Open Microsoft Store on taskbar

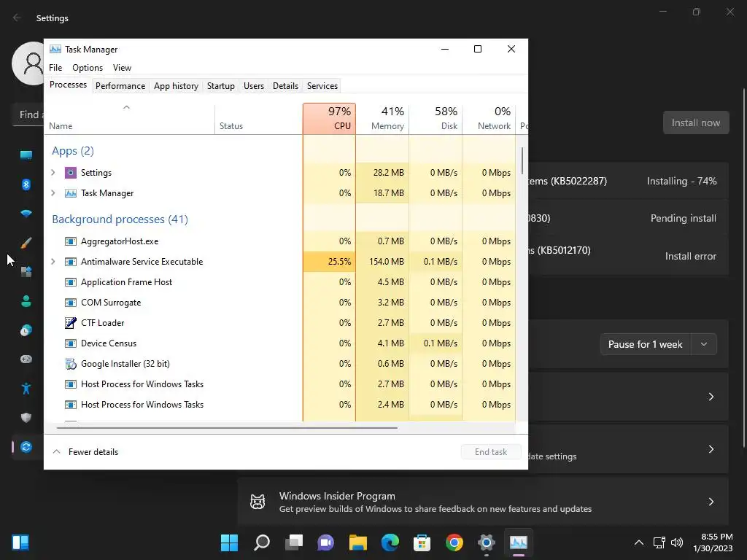click(422, 542)
